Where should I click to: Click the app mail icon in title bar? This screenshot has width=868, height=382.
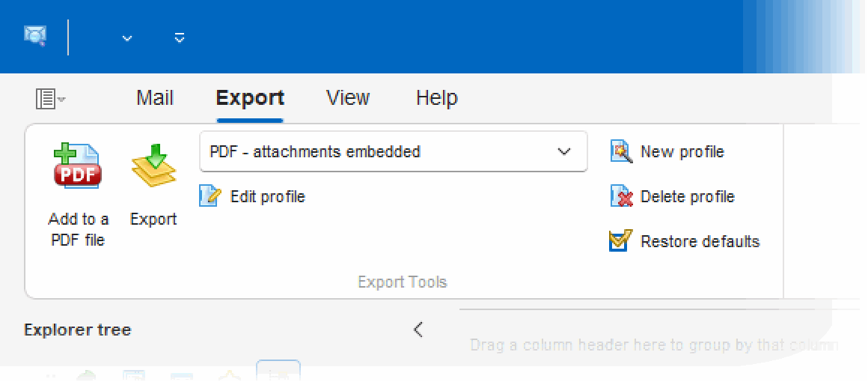pyautogui.click(x=35, y=36)
